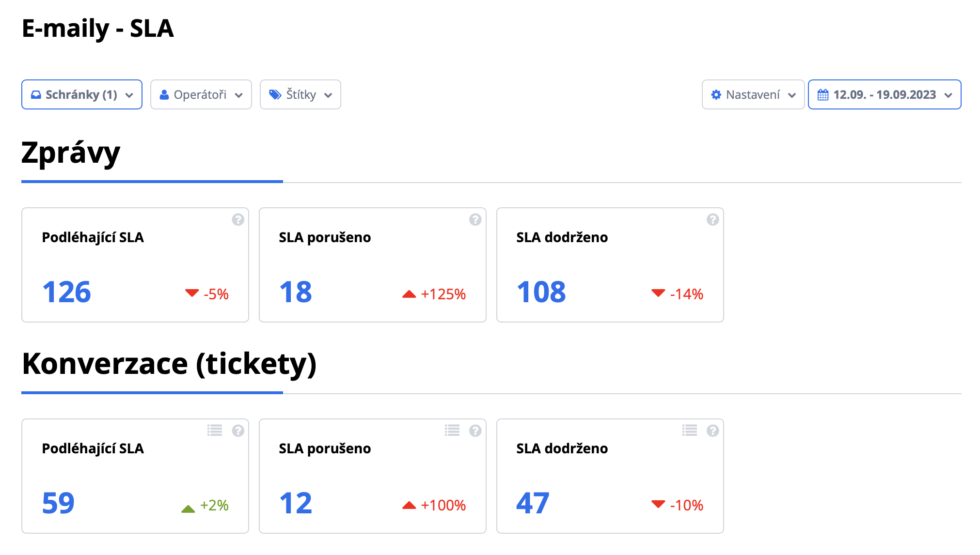This screenshot has height=555, width=980.
Task: Select the Konverzace (tickety) section heading
Action: [x=169, y=364]
